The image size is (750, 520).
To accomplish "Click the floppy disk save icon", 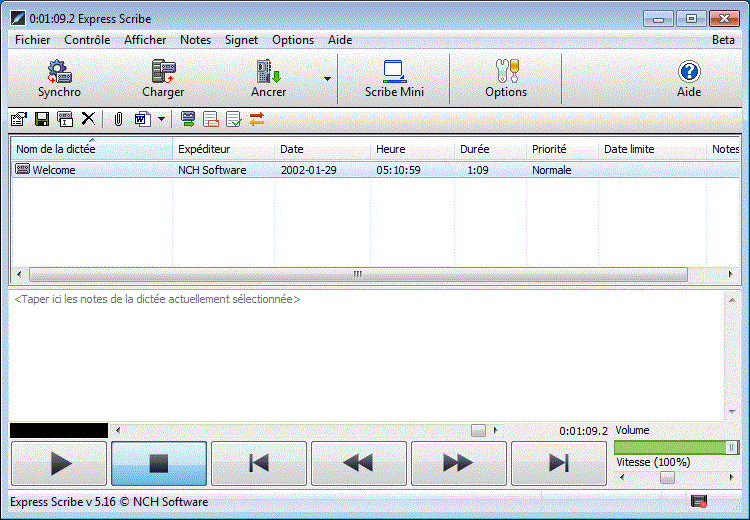I will 42,119.
